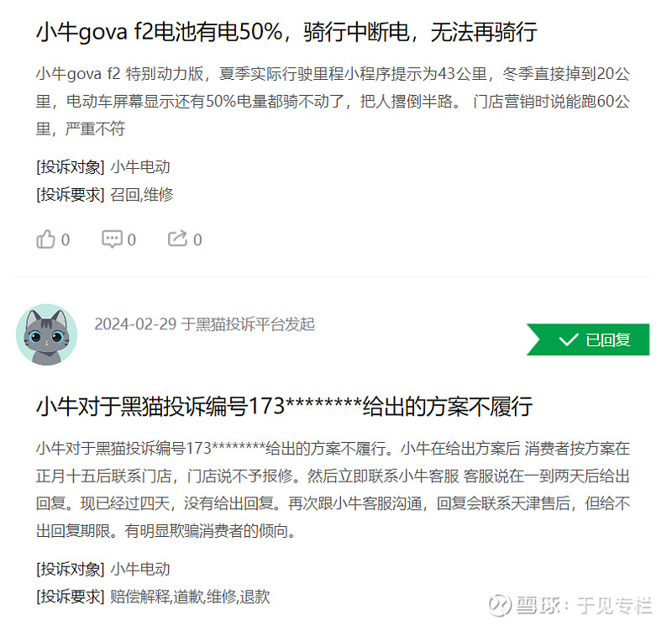This screenshot has width=672, height=626.
Task: Click the comment count number zero
Action: click(132, 239)
